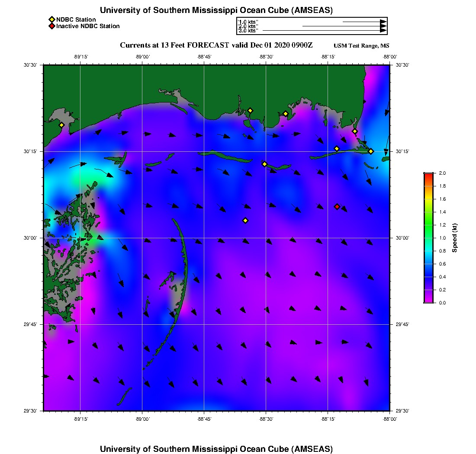Click the red inactive NDBC station marker on map
This screenshot has width=476, height=454.
(337, 207)
